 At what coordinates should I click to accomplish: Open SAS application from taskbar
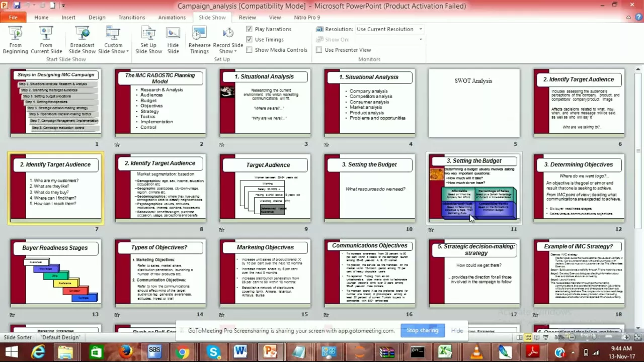tap(154, 351)
